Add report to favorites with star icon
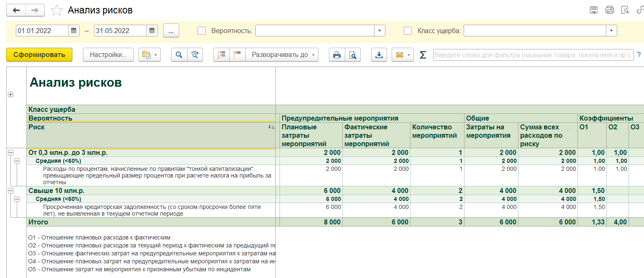Viewport: 644px width, 278px height. [x=56, y=10]
